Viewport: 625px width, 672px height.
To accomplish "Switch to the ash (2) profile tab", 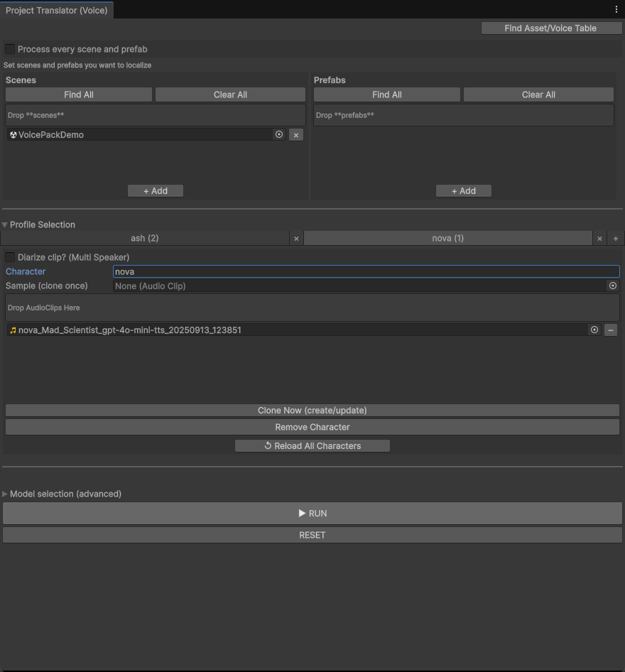I will [145, 238].
